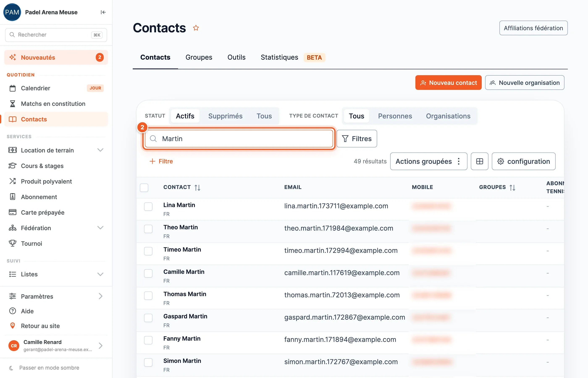588x378 pixels.
Task: Expand the Listes submenu chevron
Action: pyautogui.click(x=100, y=274)
